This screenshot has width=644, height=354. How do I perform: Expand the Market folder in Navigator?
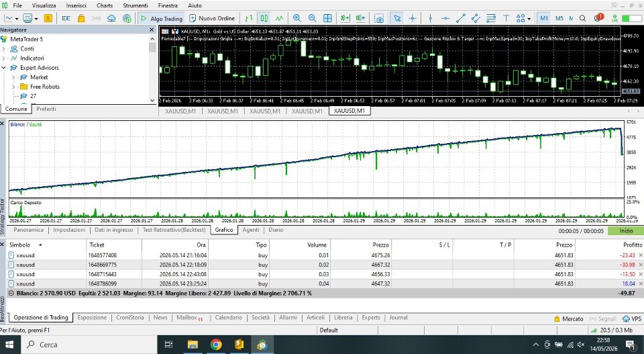[13, 77]
